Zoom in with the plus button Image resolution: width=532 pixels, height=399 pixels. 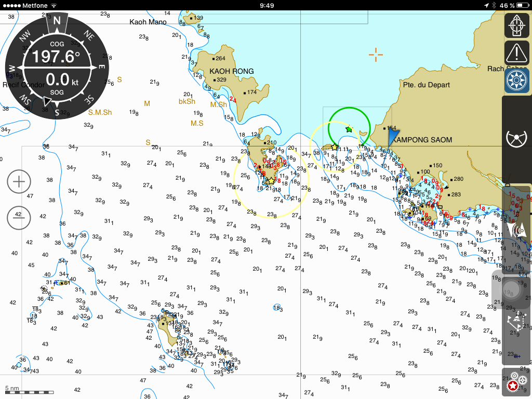tap(19, 182)
